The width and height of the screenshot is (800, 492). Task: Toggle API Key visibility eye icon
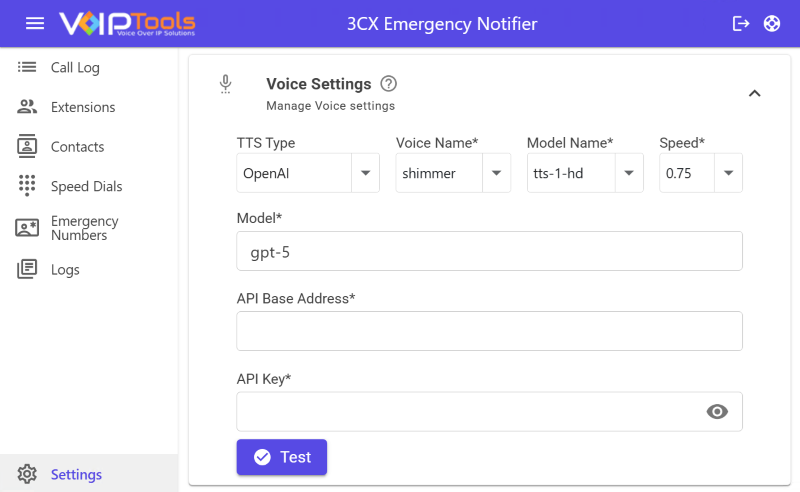coord(717,411)
